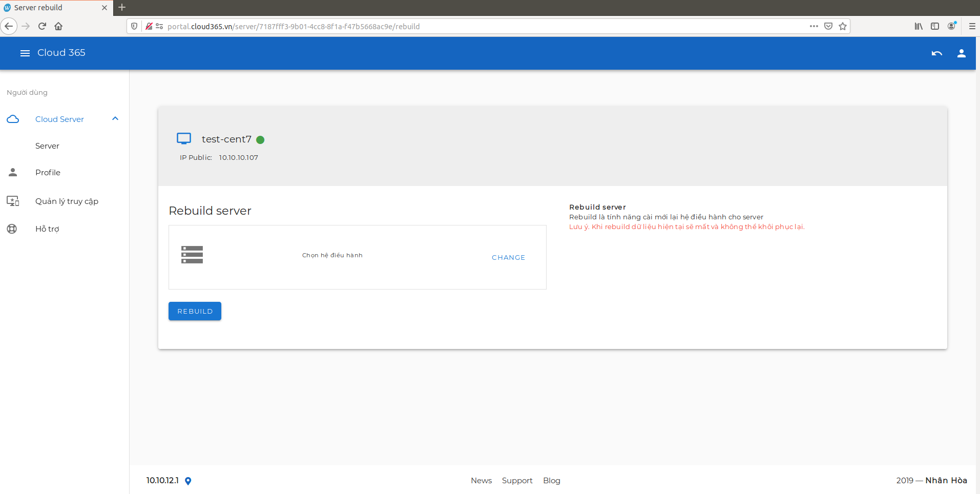Click the browser home icon
The height and width of the screenshot is (494, 980).
coord(58,26)
